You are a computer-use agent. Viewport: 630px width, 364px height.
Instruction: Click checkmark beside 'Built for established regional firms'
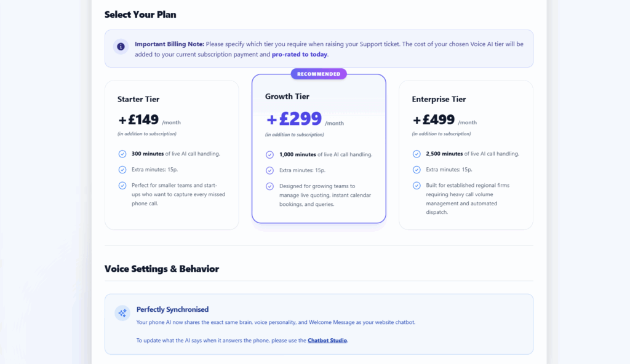tap(417, 185)
